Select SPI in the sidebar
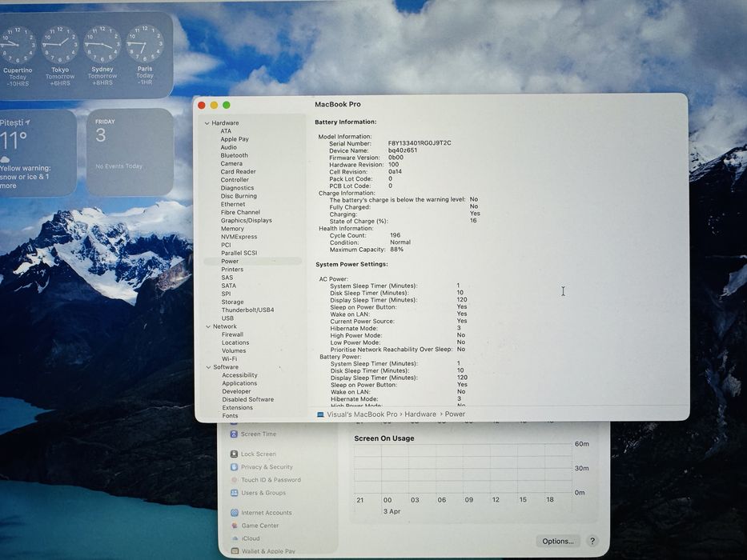The image size is (747, 560). click(x=227, y=294)
